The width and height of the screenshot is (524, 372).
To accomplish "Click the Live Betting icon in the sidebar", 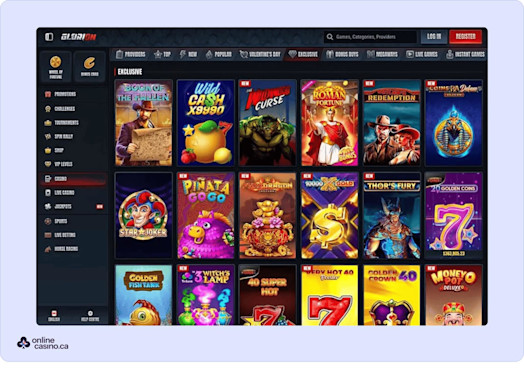I will coord(48,235).
